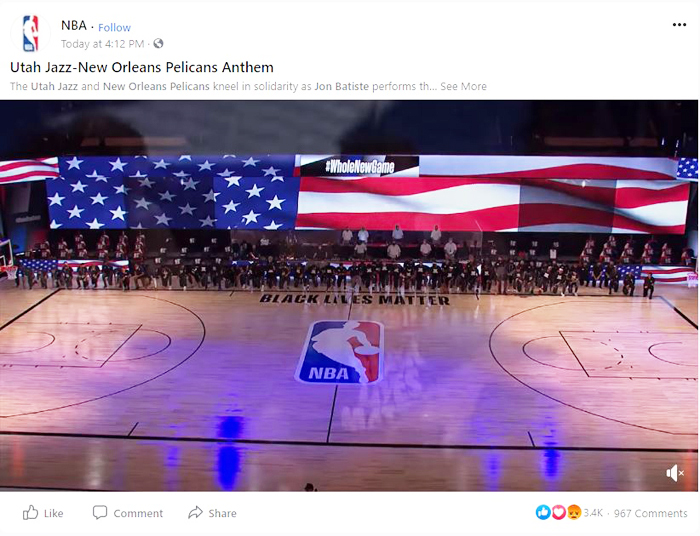Open the NBA page profile picture
Screen dimensions: 700x536
(30, 33)
